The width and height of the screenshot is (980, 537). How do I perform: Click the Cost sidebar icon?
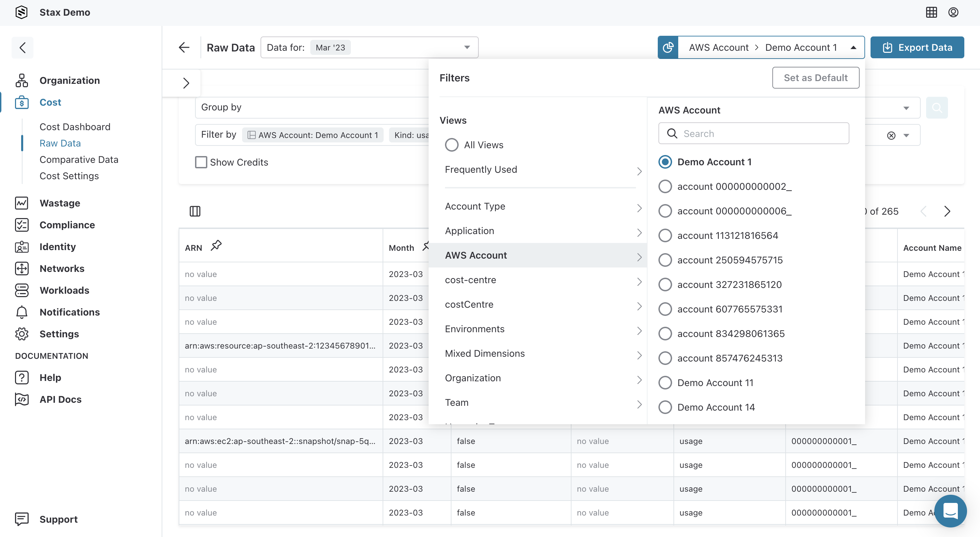22,103
